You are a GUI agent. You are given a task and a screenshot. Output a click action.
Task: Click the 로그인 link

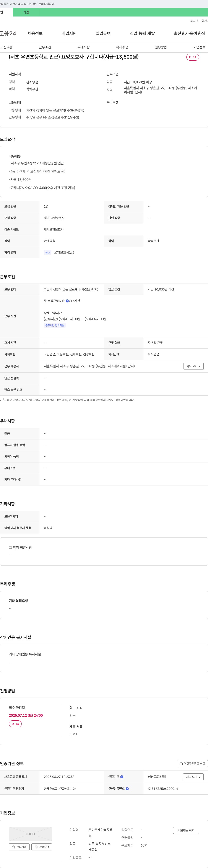pyautogui.click(x=194, y=21)
